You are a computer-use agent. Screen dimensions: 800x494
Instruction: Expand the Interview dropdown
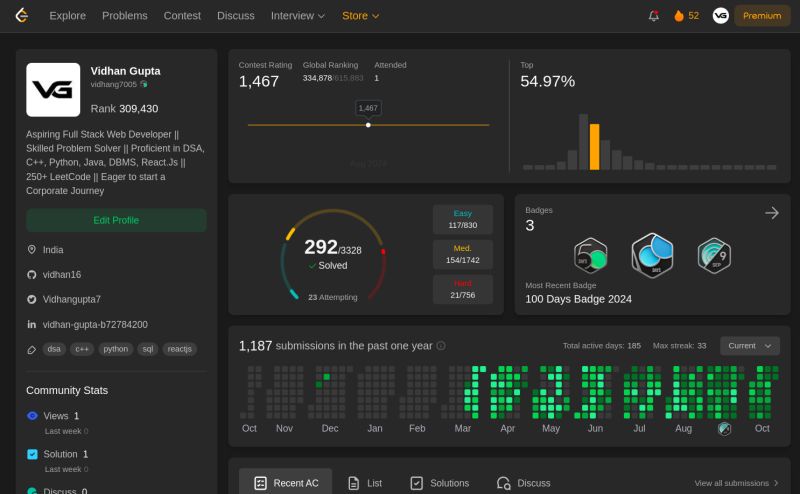tap(297, 16)
